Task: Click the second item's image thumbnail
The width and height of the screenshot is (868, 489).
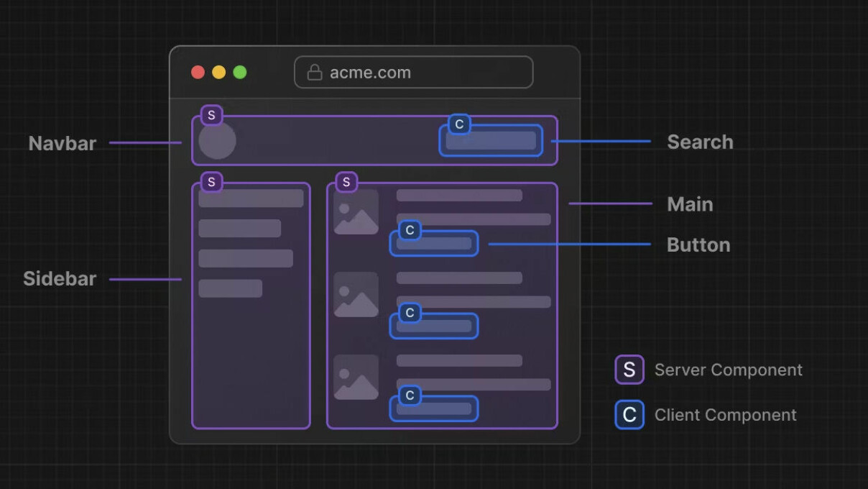Action: click(356, 294)
